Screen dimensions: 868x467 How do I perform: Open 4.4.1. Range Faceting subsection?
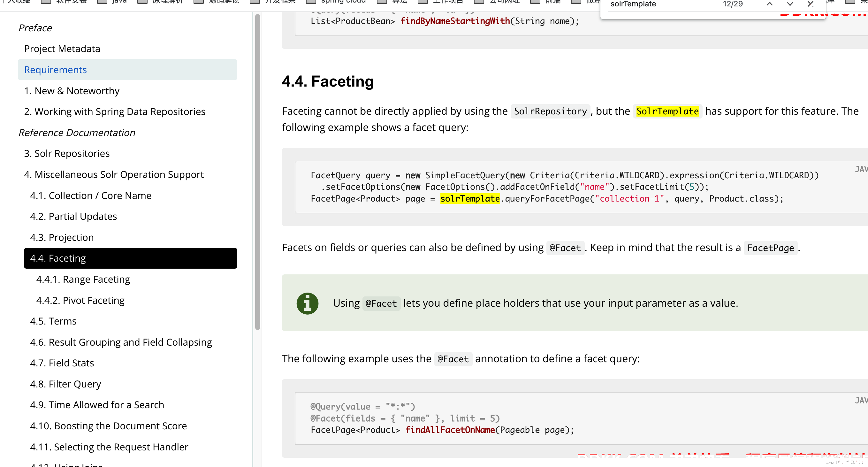pos(83,280)
